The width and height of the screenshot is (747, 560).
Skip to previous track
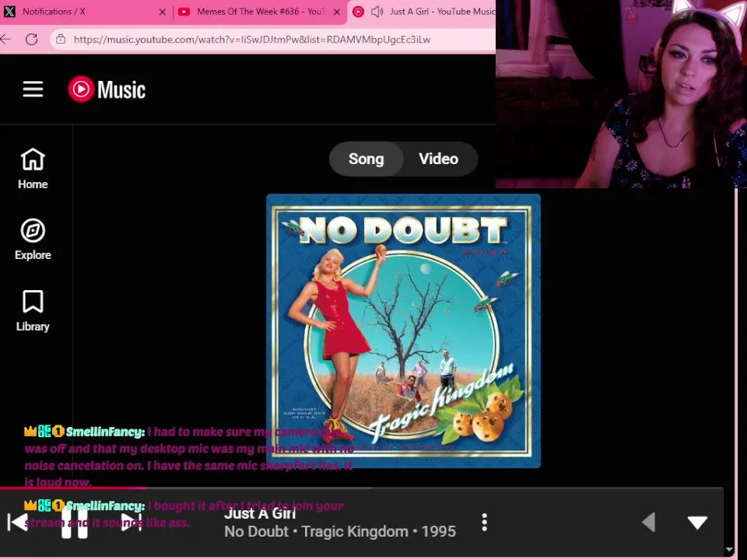(18, 523)
